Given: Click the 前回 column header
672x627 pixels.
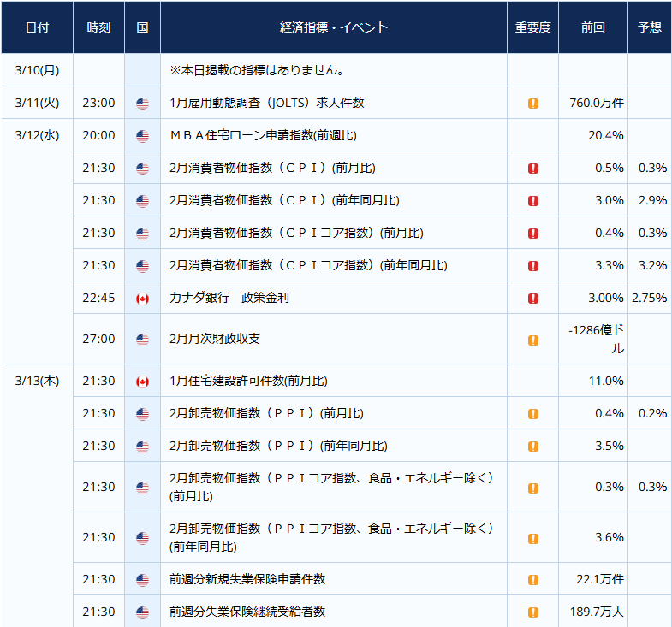Looking at the screenshot, I should [593, 27].
